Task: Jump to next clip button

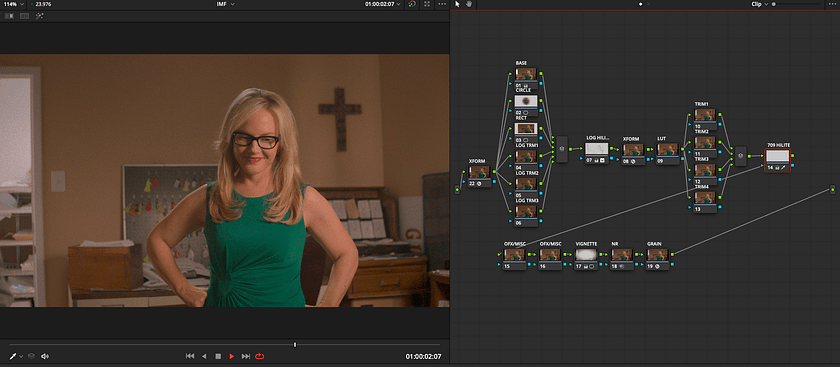Action: coord(246,356)
